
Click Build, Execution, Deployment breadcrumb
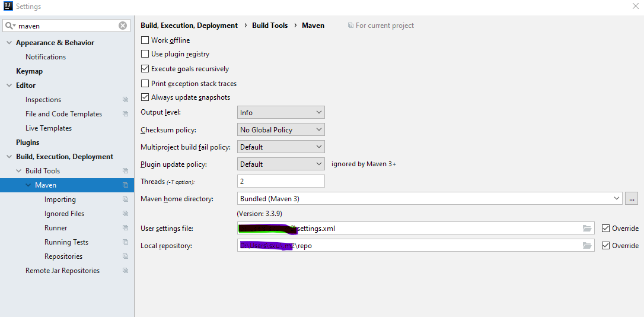pyautogui.click(x=189, y=26)
